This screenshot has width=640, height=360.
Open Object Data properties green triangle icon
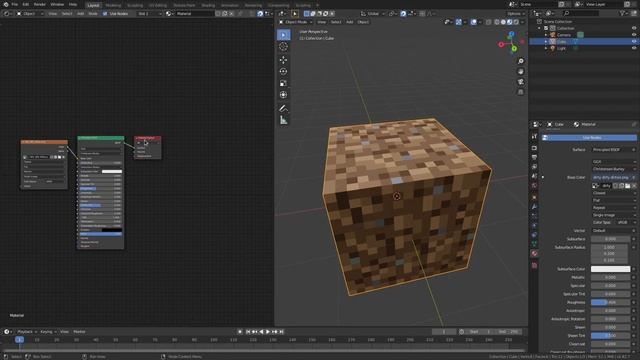click(x=534, y=244)
